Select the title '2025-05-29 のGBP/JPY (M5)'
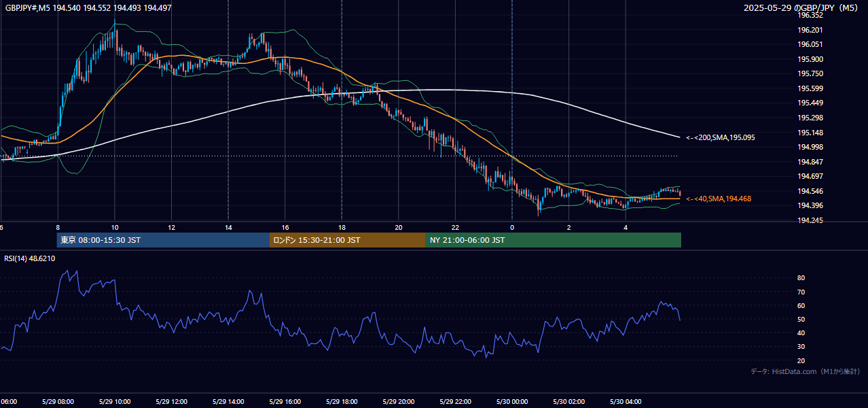This screenshot has width=868, height=408. coord(801,8)
